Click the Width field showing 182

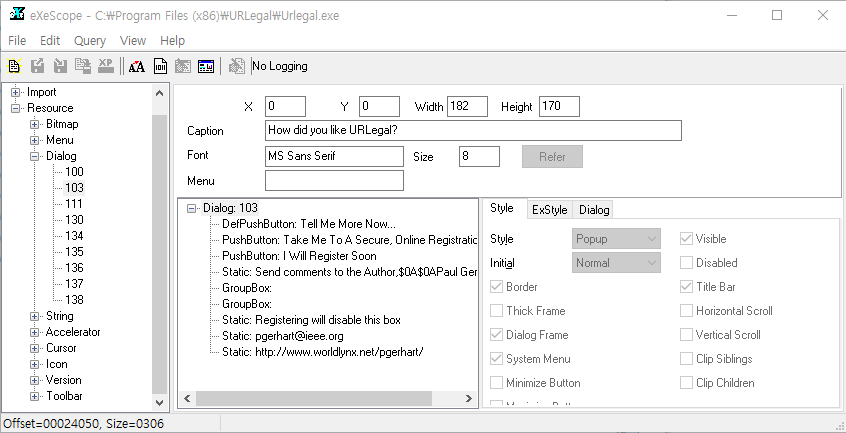[467, 106]
